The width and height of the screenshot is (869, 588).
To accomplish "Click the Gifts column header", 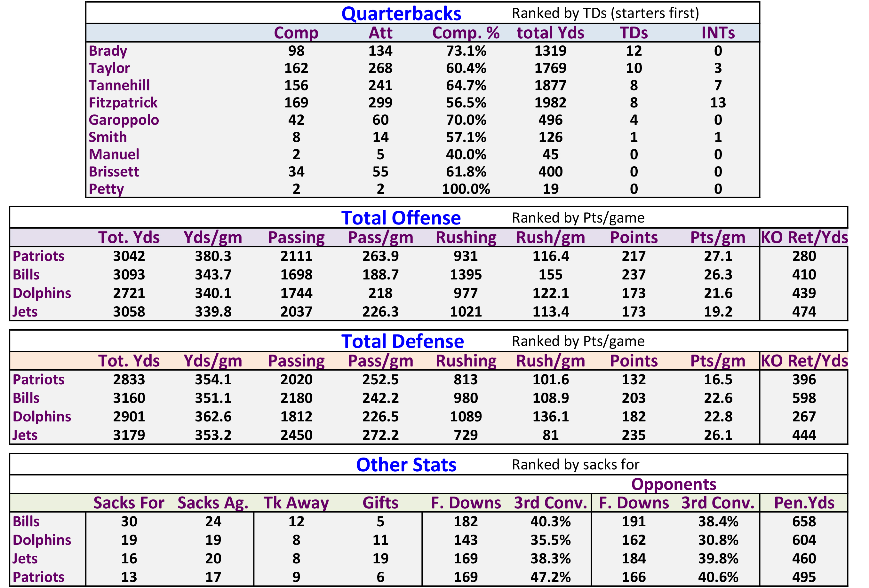I will 380,502.
